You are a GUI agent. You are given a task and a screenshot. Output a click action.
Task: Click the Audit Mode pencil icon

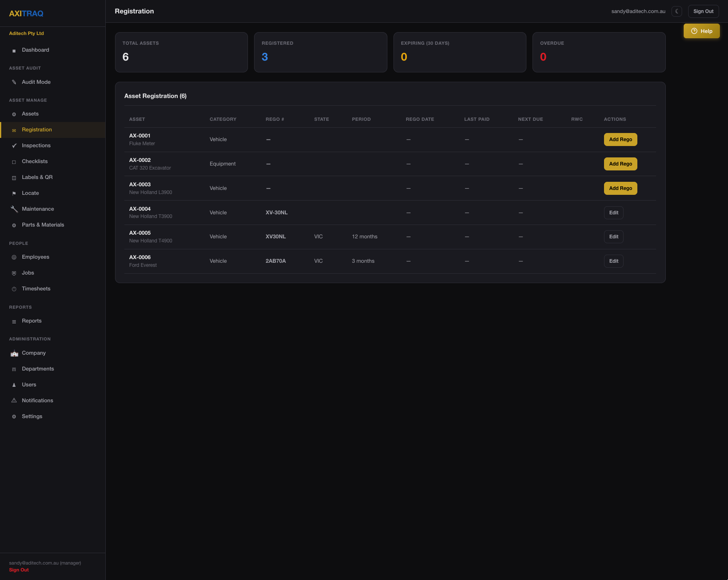14,82
